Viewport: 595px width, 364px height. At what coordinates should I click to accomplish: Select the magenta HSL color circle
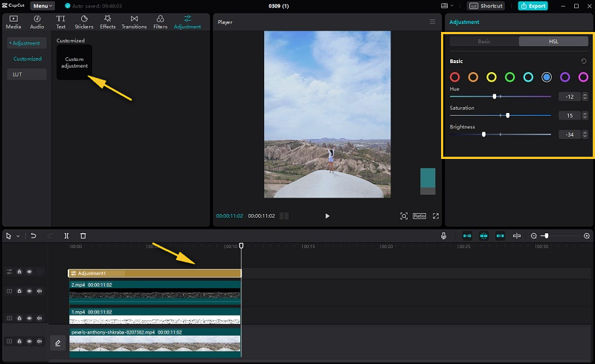pyautogui.click(x=583, y=77)
